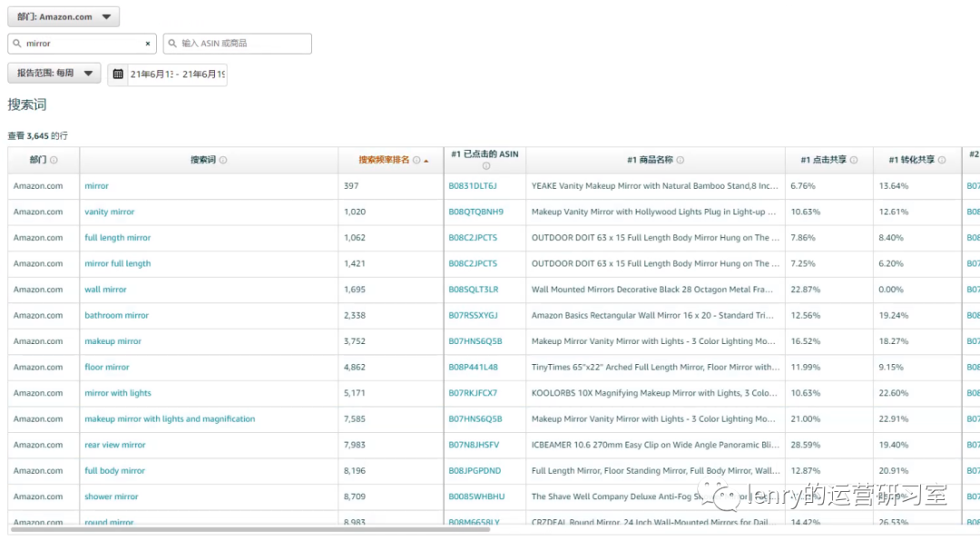Click the info icon next to 搜索频率排名 header
Screen dimensions: 980x541
click(x=416, y=160)
